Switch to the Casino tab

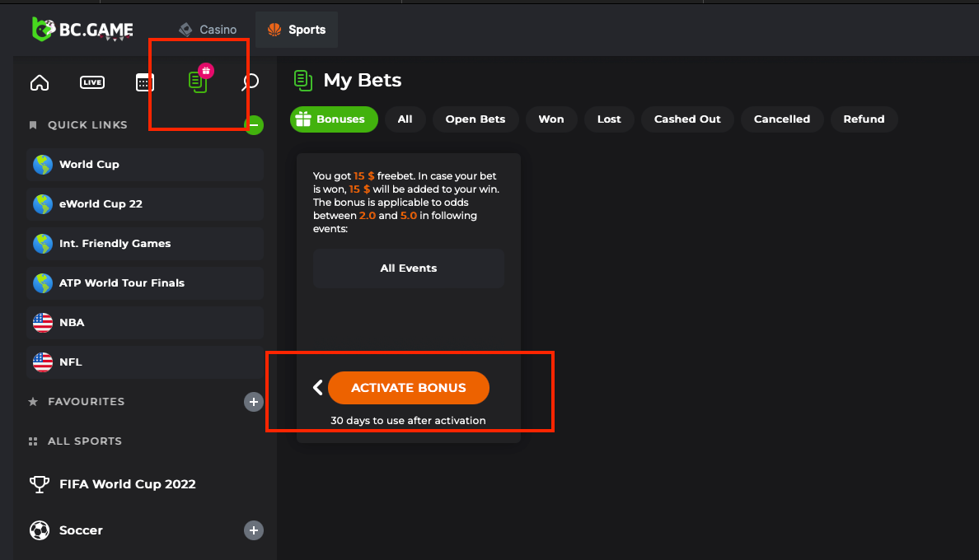pyautogui.click(x=208, y=30)
